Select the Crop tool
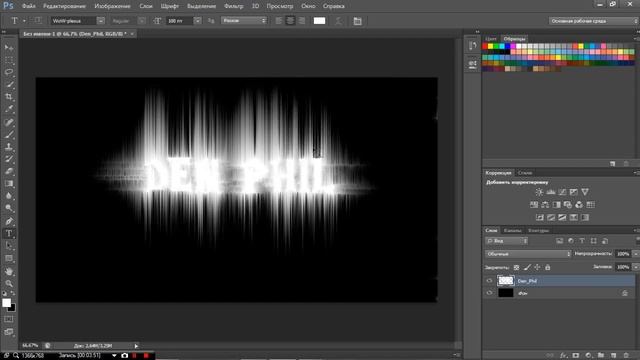This screenshot has width=640, height=360. [9, 97]
